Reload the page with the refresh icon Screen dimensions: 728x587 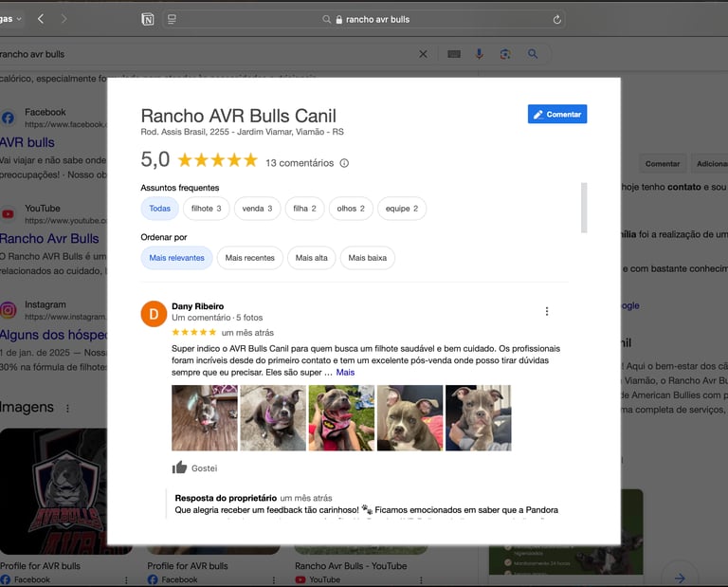(557, 20)
